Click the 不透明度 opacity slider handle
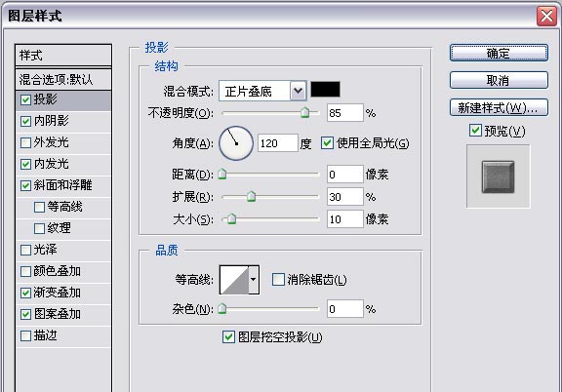This screenshot has height=392, width=562. (x=305, y=112)
